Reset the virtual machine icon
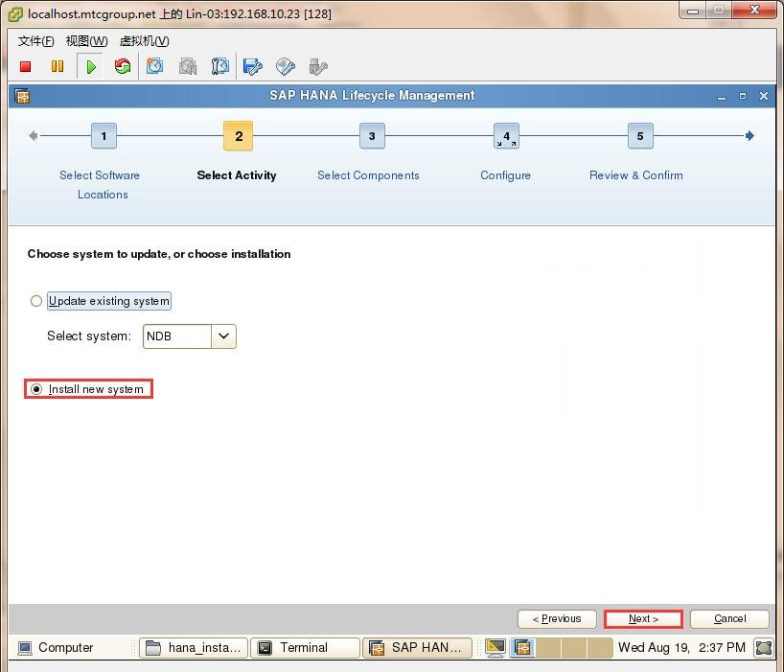The image size is (784, 672). 123,66
